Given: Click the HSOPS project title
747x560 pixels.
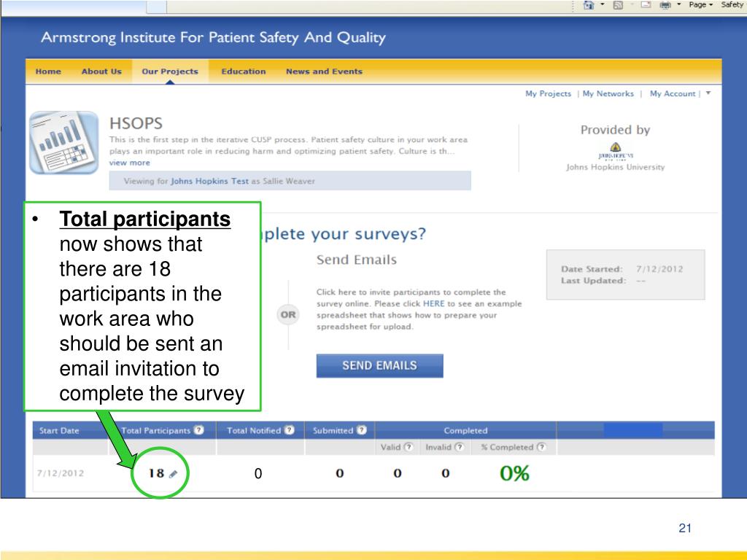Looking at the screenshot, I should pyautogui.click(x=136, y=123).
